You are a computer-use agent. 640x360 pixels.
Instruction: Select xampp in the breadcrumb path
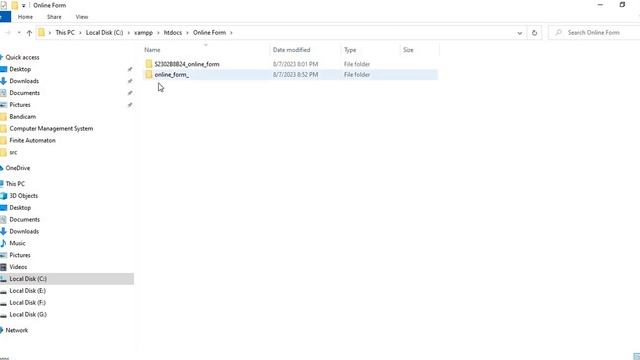(x=143, y=32)
